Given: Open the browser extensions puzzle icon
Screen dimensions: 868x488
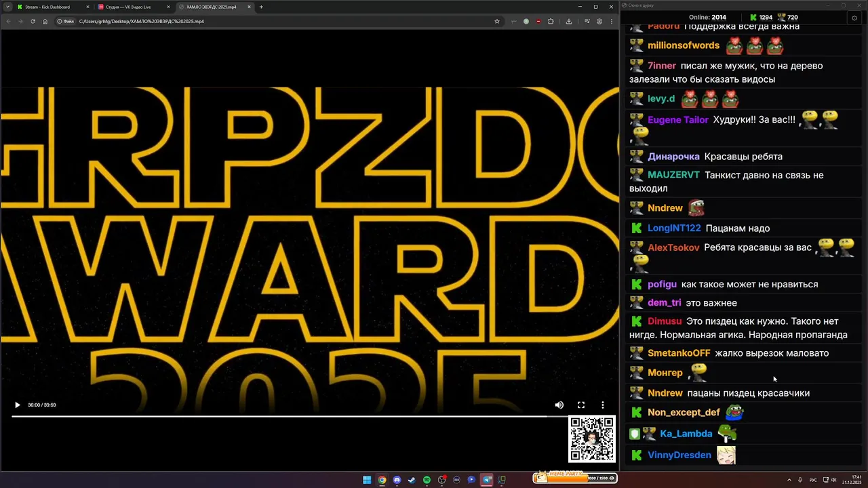Looking at the screenshot, I should point(551,21).
